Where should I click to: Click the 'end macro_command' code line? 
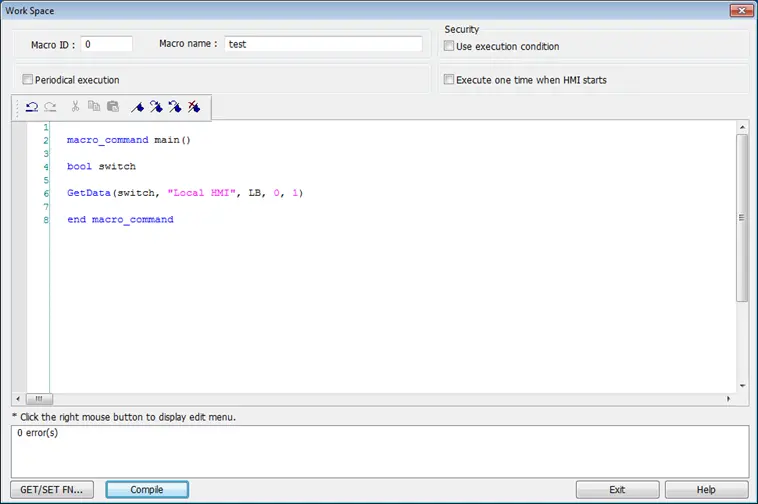[x=120, y=219]
